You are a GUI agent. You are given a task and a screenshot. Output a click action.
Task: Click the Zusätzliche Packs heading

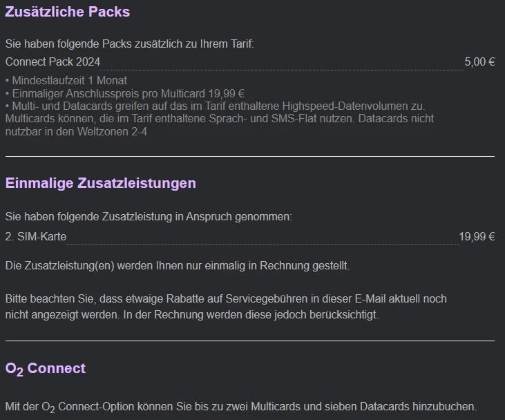[67, 12]
